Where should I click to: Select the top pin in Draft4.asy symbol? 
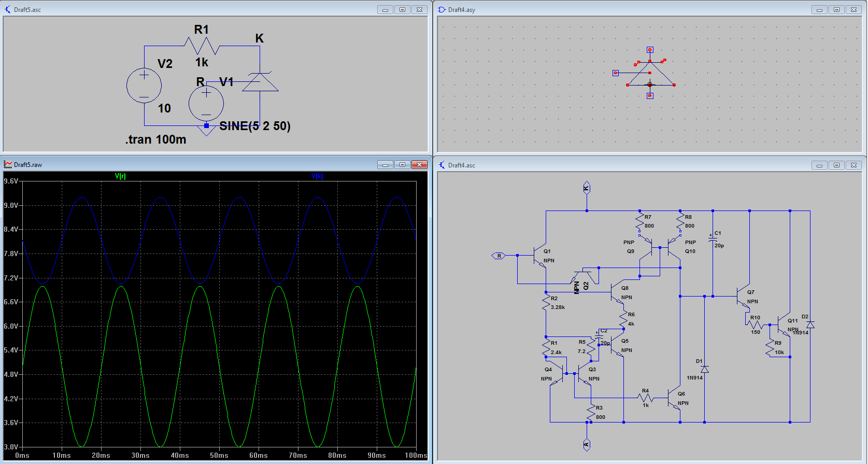coord(650,50)
